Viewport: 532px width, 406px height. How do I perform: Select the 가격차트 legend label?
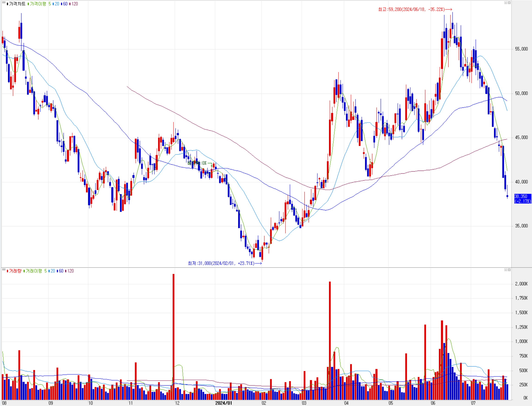click(x=17, y=4)
